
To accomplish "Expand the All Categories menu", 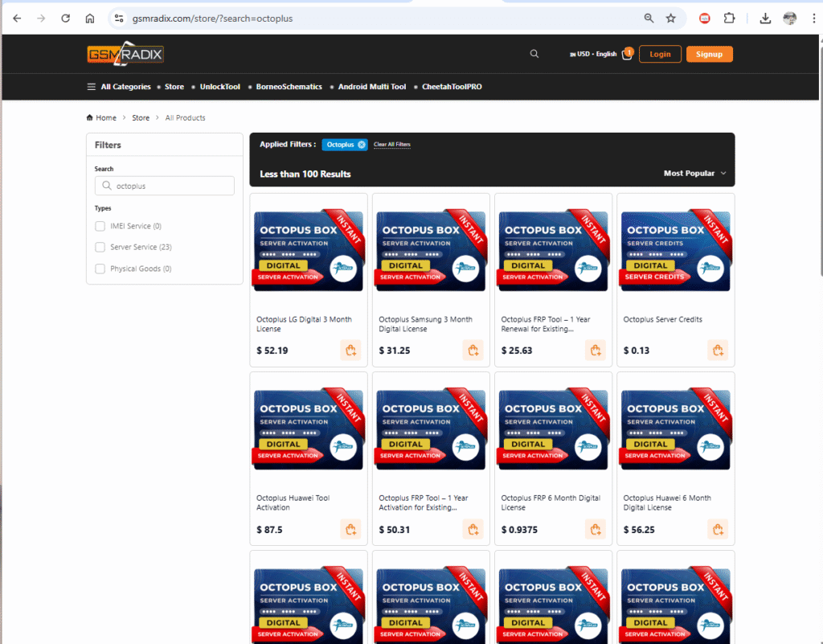I will click(x=119, y=87).
